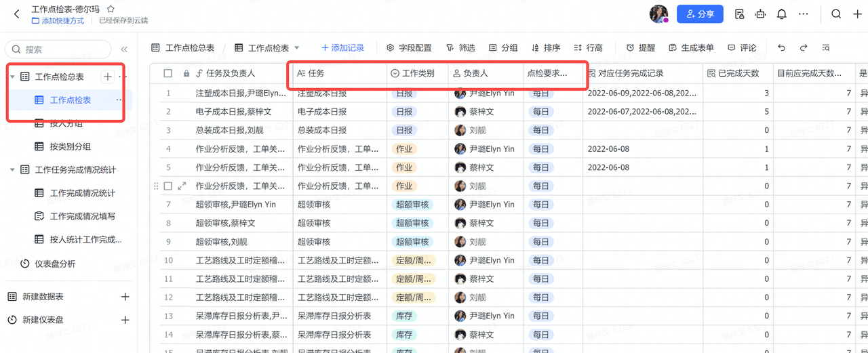Collapse the sidebar with double-chevron icon

[x=124, y=49]
